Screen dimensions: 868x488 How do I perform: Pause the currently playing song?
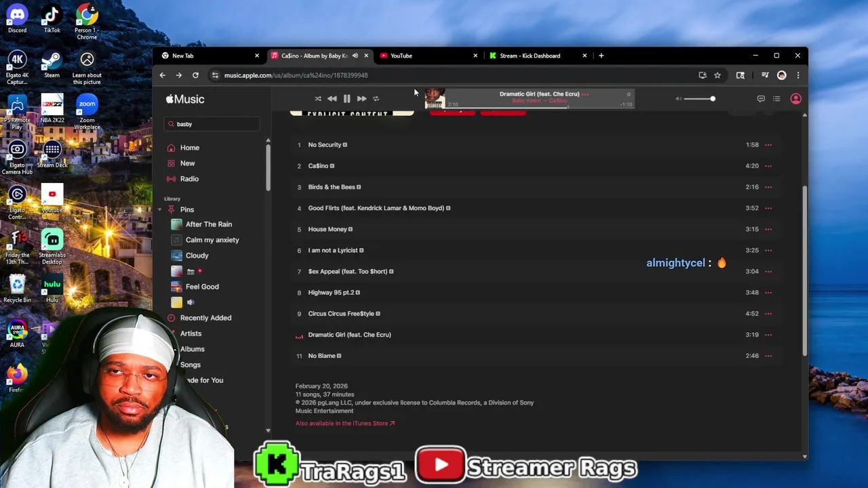click(347, 99)
